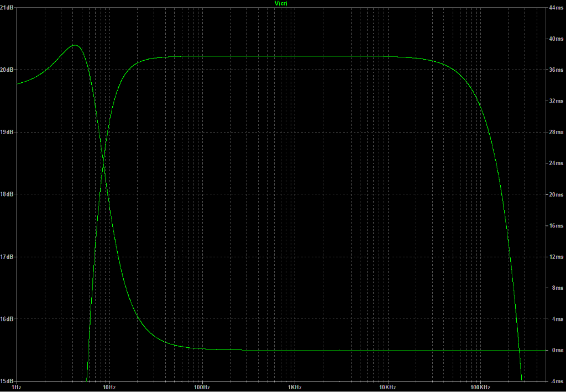The image size is (566, 392).
Task: Click the 44ms right axis label
Action: coord(557,8)
